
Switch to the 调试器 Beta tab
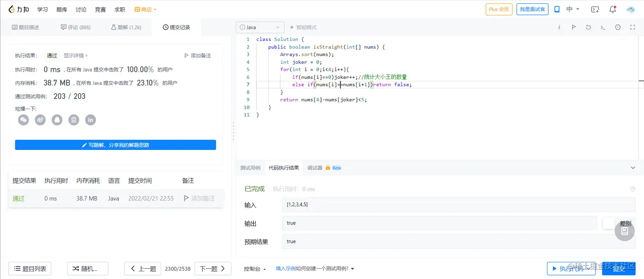point(324,168)
